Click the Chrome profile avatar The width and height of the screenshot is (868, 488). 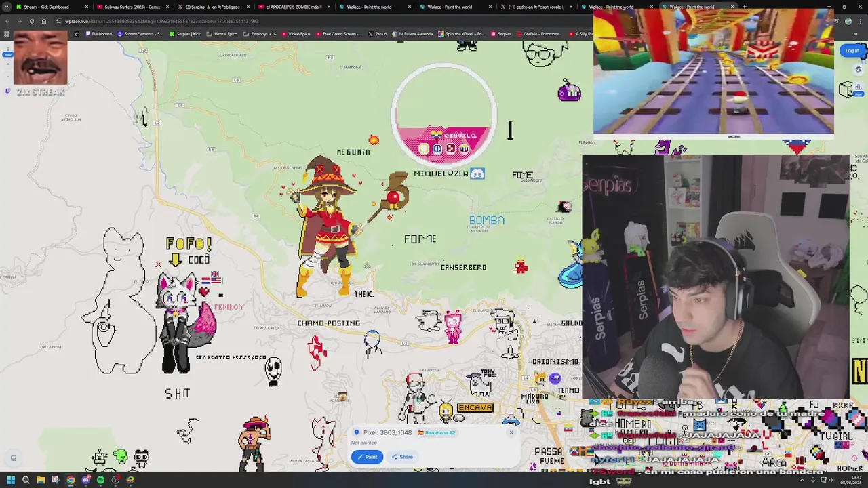point(848,21)
